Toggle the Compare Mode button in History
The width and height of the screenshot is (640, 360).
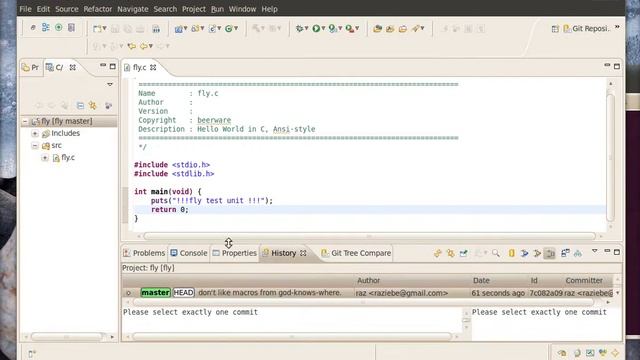click(525, 253)
